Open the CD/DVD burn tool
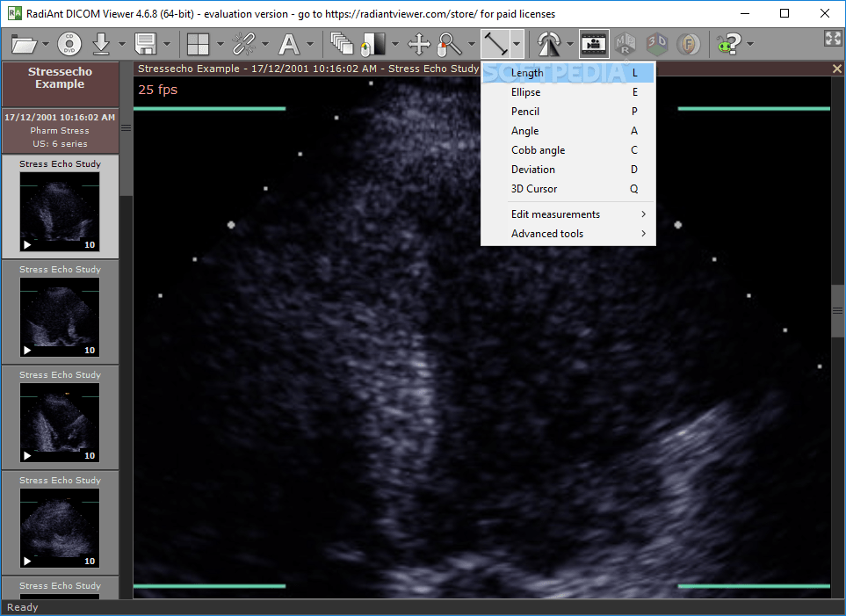Image resolution: width=846 pixels, height=616 pixels. click(69, 44)
